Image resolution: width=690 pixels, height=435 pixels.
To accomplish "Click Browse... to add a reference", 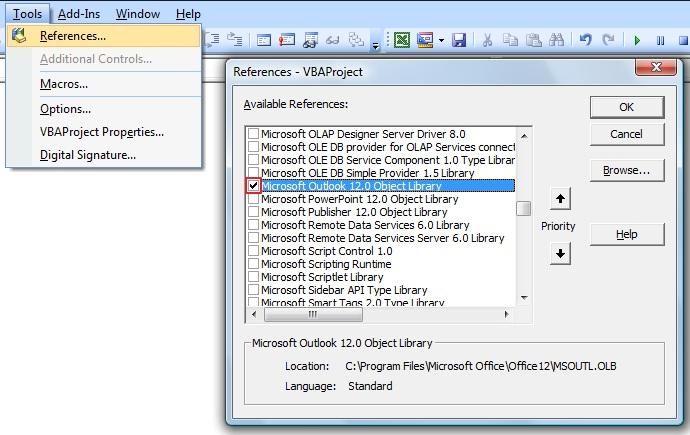I will pos(627,170).
